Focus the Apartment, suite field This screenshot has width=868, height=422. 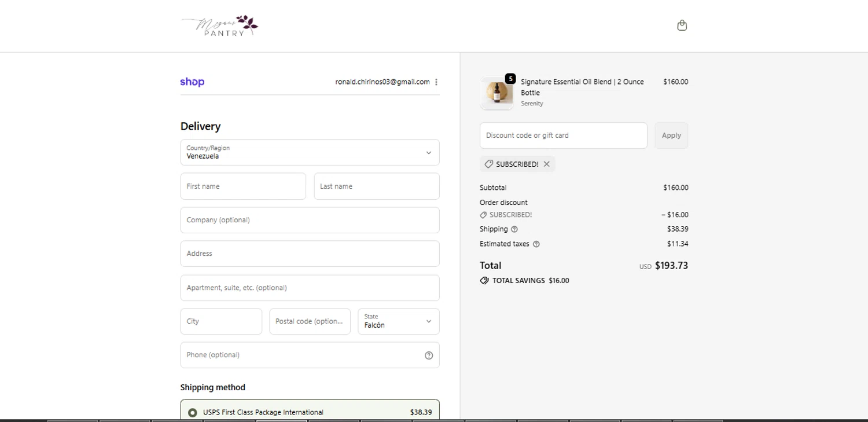point(310,288)
